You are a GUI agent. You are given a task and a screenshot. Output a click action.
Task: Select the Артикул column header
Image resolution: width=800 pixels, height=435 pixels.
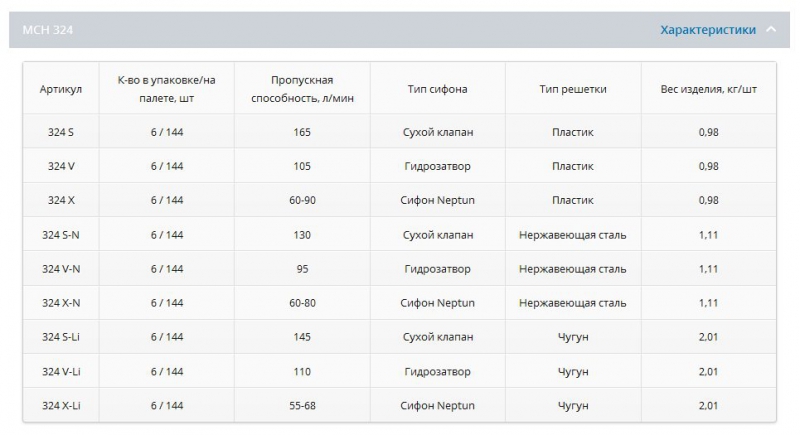coord(61,89)
